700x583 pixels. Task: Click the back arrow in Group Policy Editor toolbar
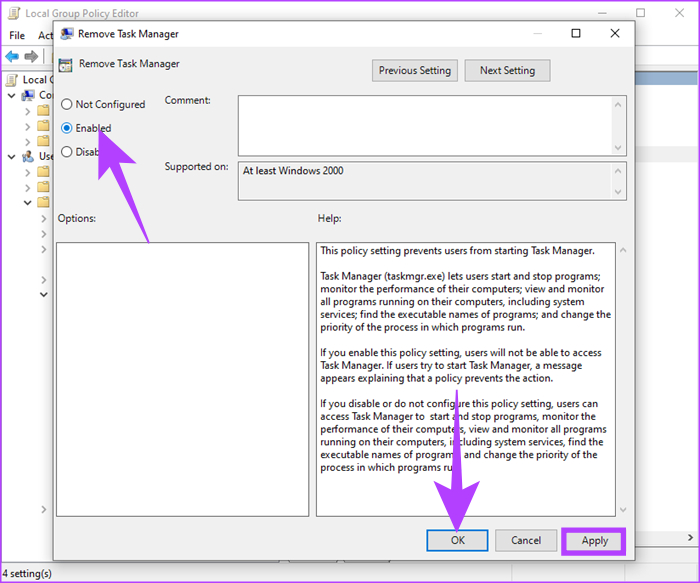click(12, 56)
